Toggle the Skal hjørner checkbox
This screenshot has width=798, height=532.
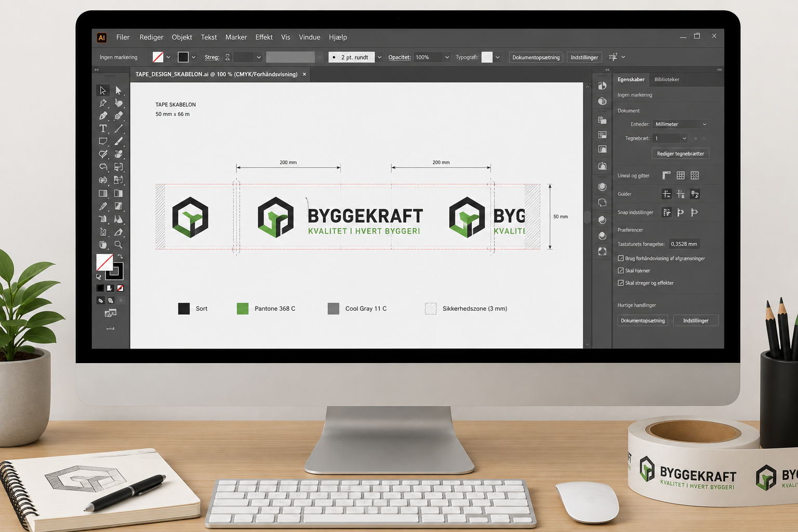(x=620, y=271)
